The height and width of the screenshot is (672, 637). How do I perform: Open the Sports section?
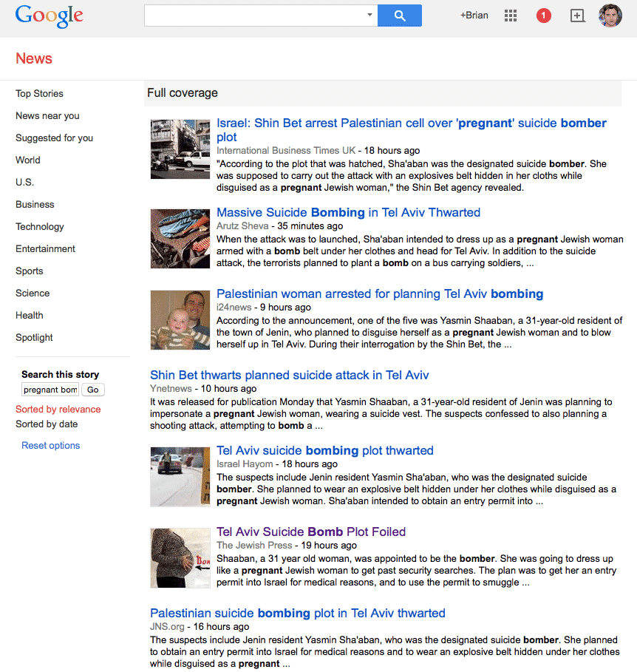[x=29, y=271]
